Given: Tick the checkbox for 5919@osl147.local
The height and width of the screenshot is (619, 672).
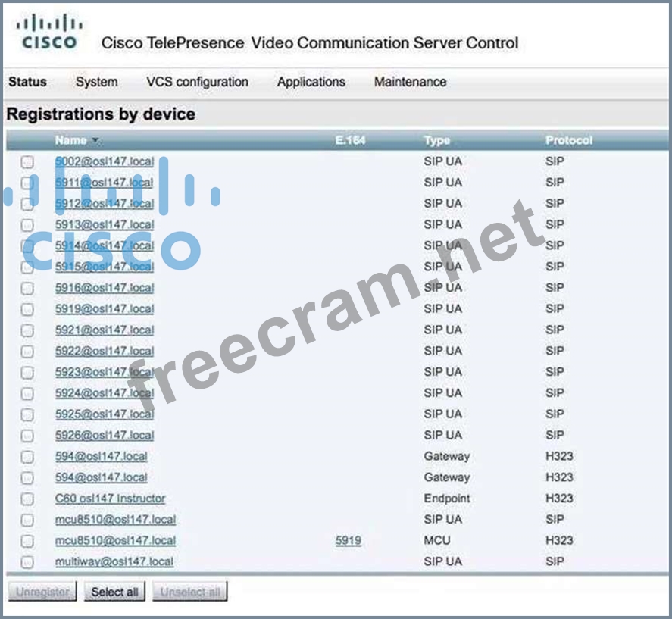Looking at the screenshot, I should [27, 309].
